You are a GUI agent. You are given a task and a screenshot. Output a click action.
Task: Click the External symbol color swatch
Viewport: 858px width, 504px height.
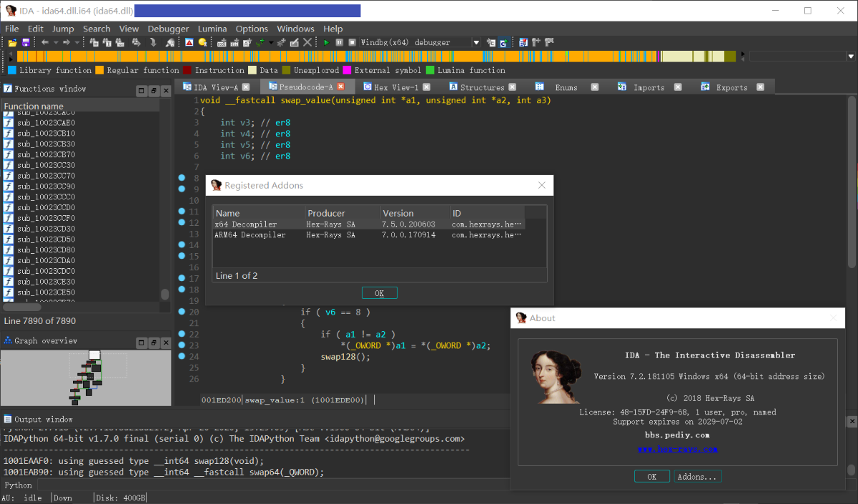(x=347, y=70)
